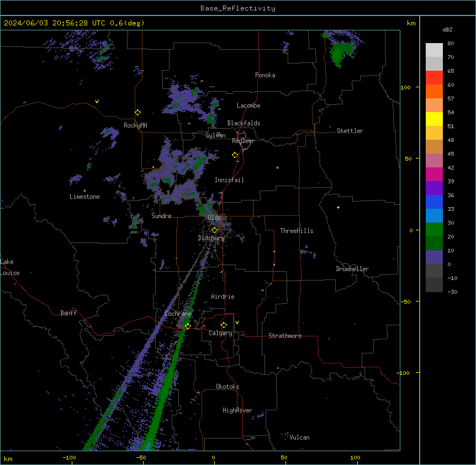Image resolution: width=476 pixels, height=465 pixels.
Task: Click the RedDeer city label
Action: (x=243, y=141)
